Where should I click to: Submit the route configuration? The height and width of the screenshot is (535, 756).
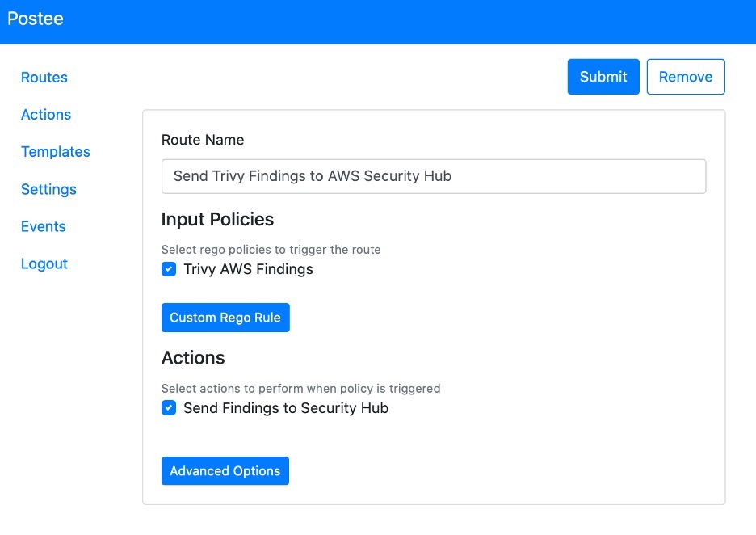(x=603, y=77)
